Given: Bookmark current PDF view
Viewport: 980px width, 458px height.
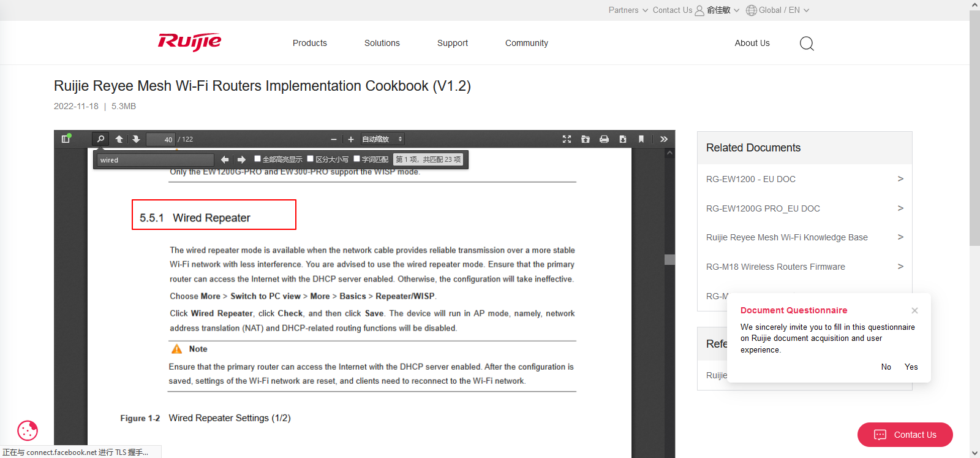Looking at the screenshot, I should [641, 139].
